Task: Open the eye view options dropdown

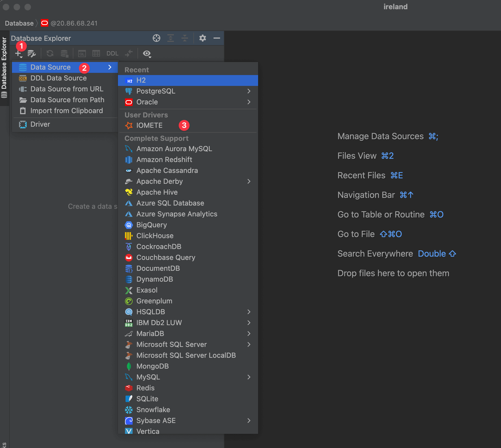Action: (147, 54)
